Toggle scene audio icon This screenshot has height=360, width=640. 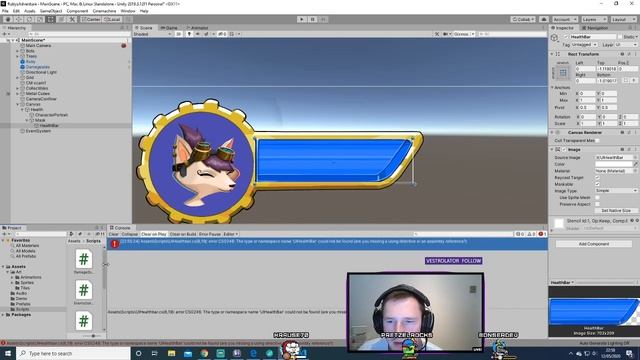click(x=198, y=34)
